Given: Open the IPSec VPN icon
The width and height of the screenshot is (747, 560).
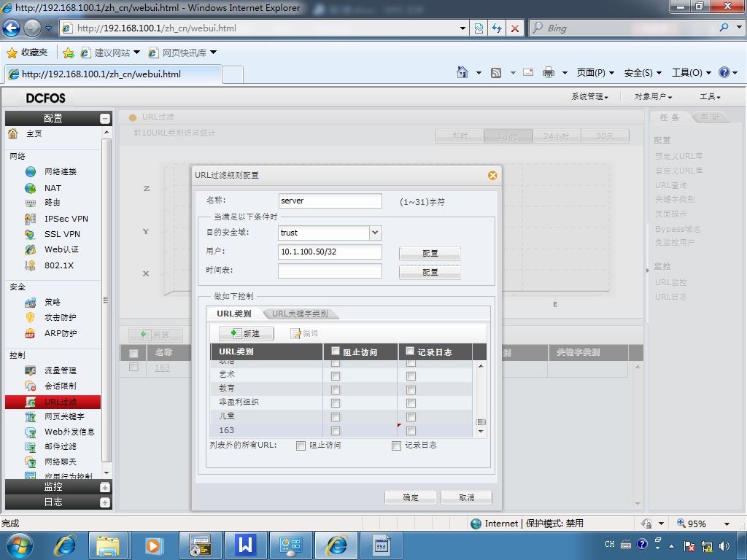Looking at the screenshot, I should pos(31,219).
